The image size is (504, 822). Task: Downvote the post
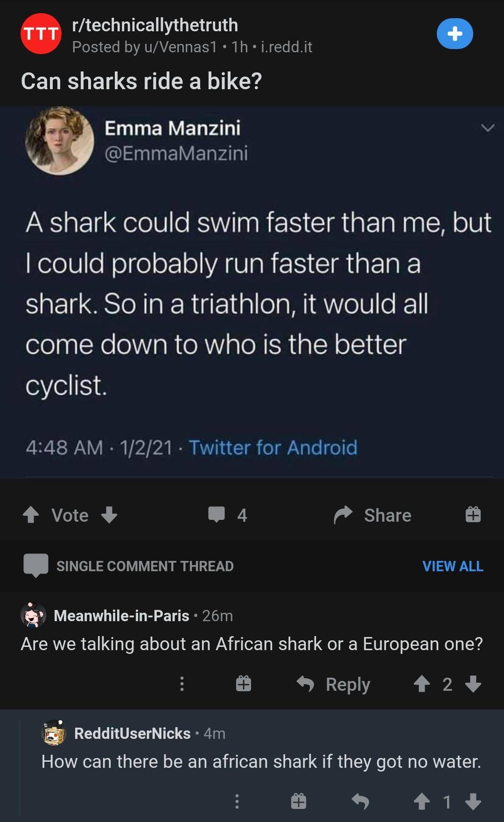[109, 515]
